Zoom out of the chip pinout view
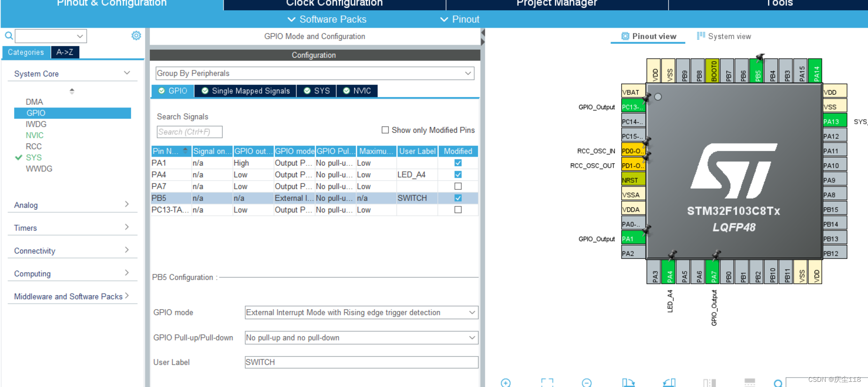The width and height of the screenshot is (868, 387). pyautogui.click(x=587, y=383)
